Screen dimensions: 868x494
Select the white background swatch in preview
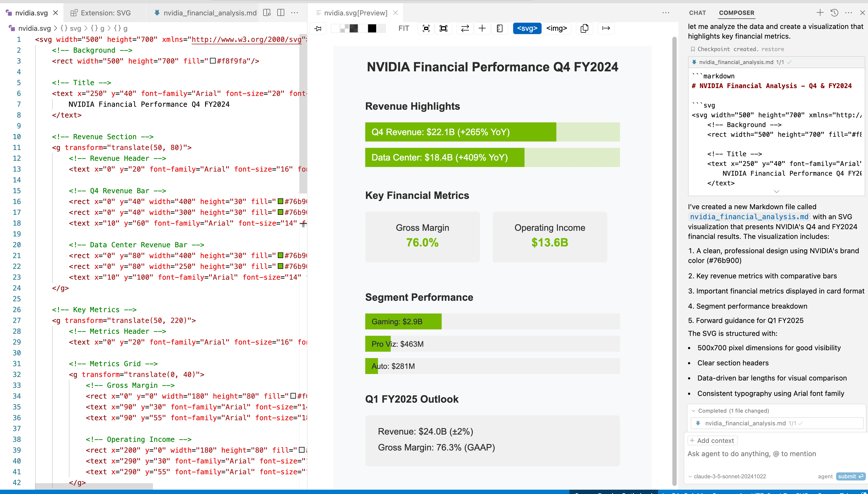[335, 28]
